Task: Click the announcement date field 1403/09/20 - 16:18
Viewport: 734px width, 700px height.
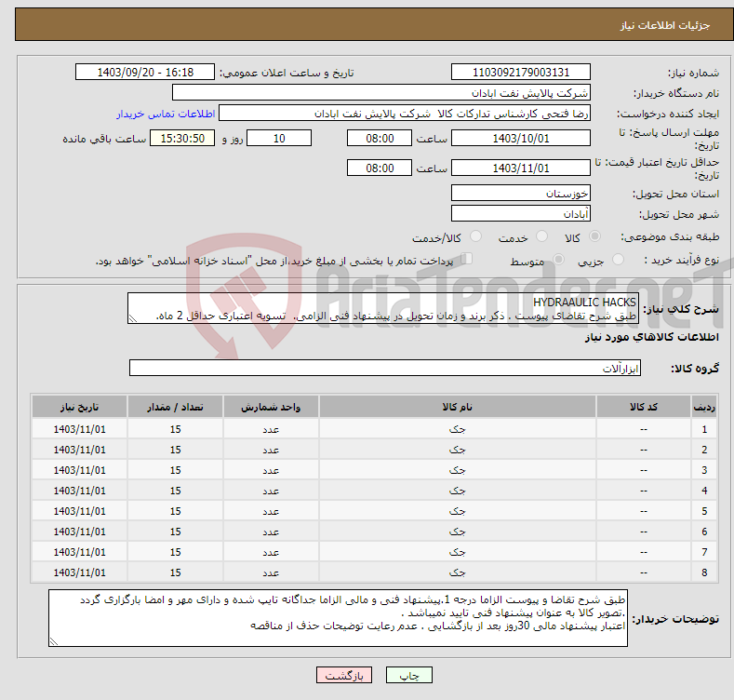Action: click(145, 73)
